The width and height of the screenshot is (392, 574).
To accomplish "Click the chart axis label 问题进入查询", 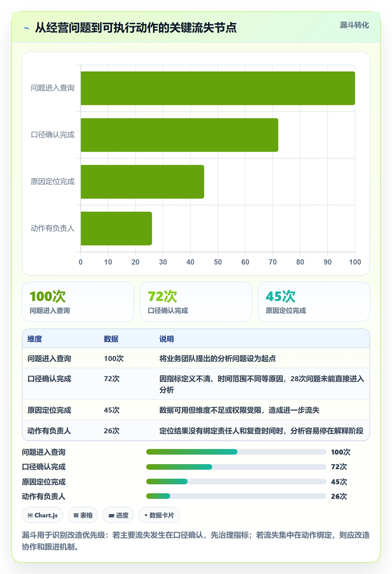I will pyautogui.click(x=53, y=88).
